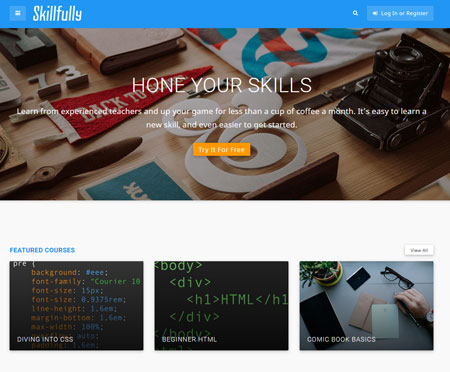
Task: Open the hamburger menu icon
Action: (18, 13)
